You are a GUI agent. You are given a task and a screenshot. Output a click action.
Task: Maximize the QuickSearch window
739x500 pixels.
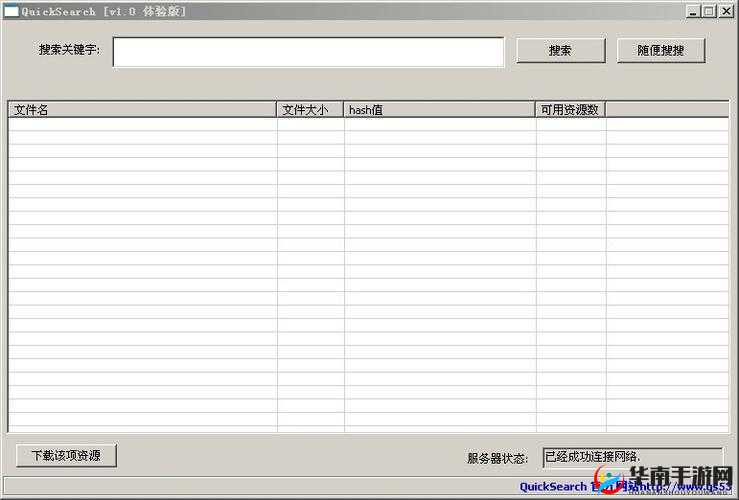click(x=709, y=11)
